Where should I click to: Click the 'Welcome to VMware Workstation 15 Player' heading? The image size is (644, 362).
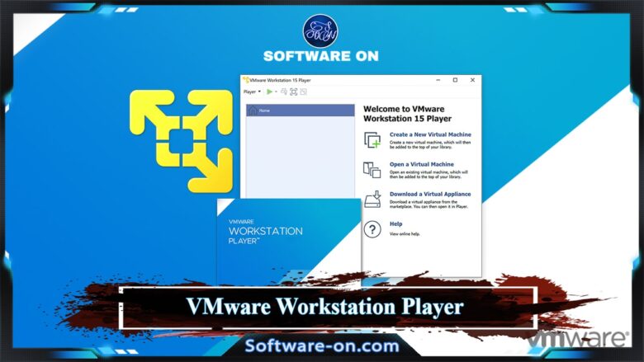[407, 114]
